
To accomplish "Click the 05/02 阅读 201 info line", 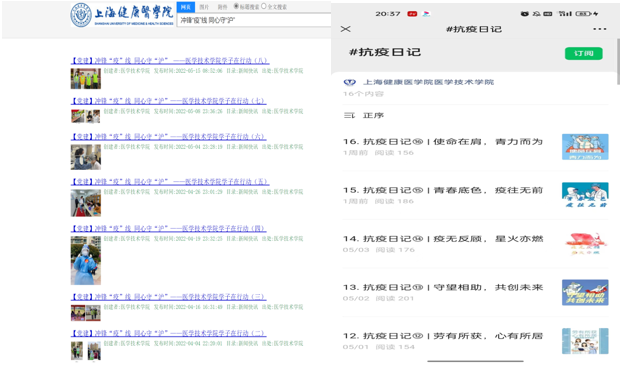I will 379,299.
